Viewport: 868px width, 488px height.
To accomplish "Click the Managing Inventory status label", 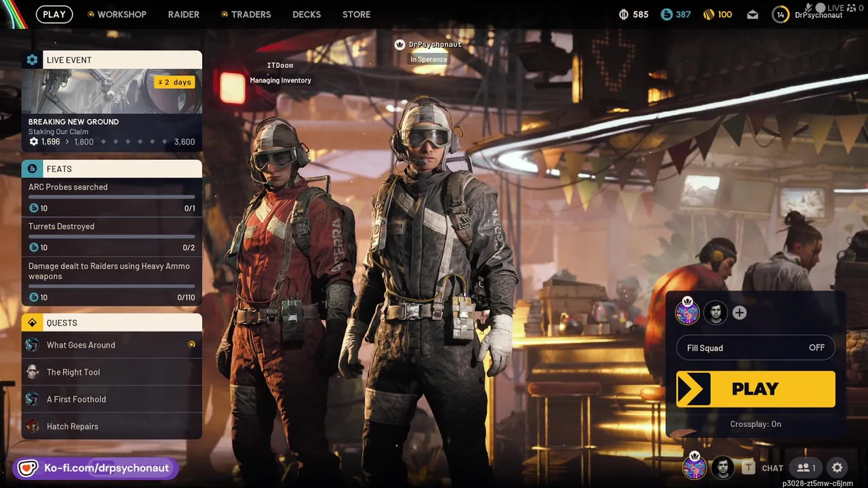I will pyautogui.click(x=280, y=81).
